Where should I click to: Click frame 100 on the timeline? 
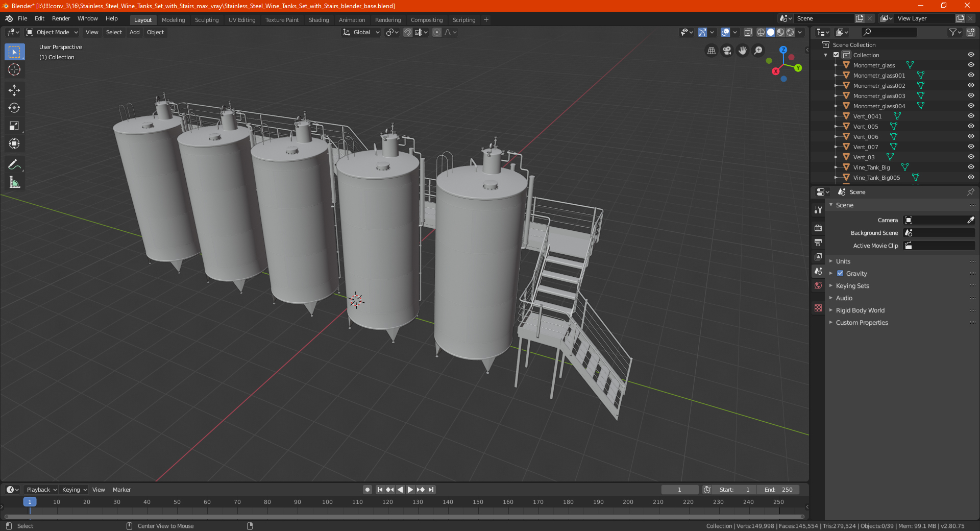[x=327, y=502]
